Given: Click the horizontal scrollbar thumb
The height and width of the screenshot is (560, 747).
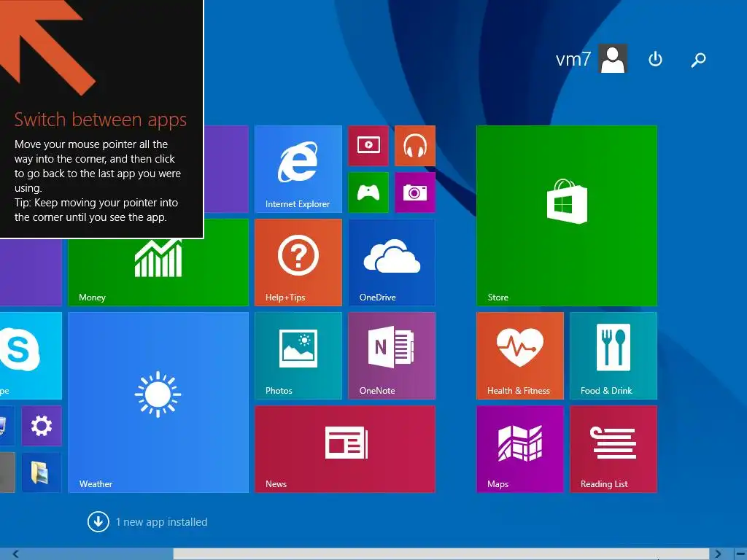Looking at the screenshot, I should point(441,554).
